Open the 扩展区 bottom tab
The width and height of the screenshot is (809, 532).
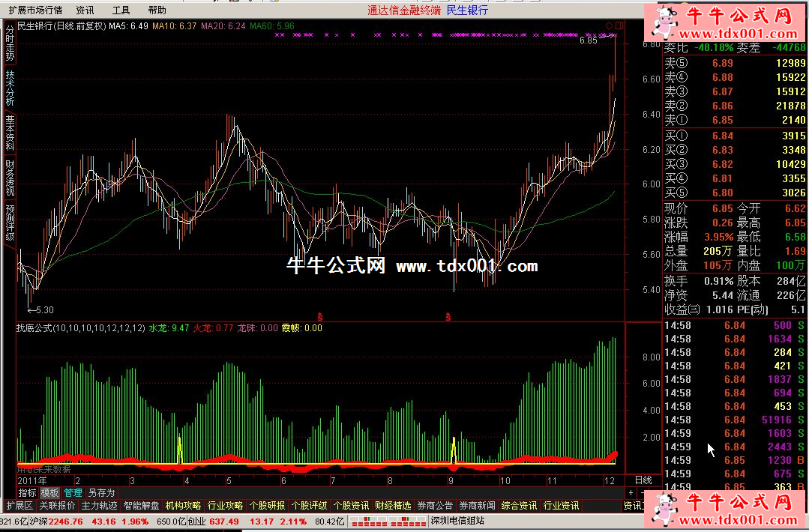pos(19,506)
